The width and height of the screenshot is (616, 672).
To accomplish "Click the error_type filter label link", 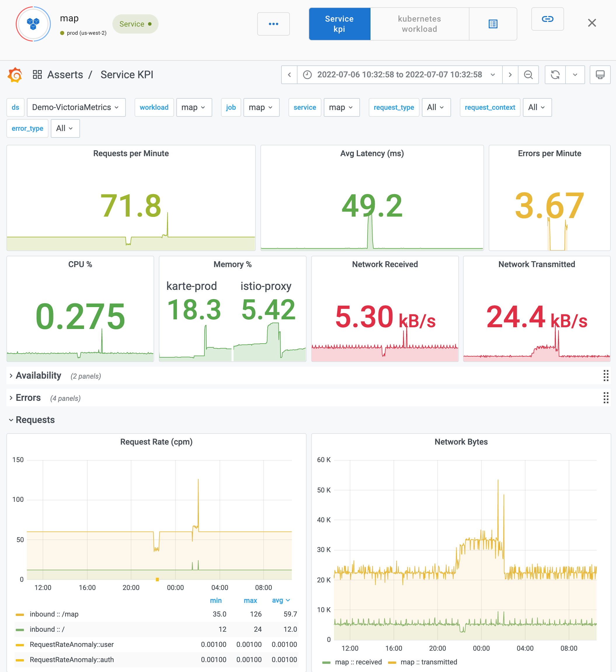I will pos(27,128).
